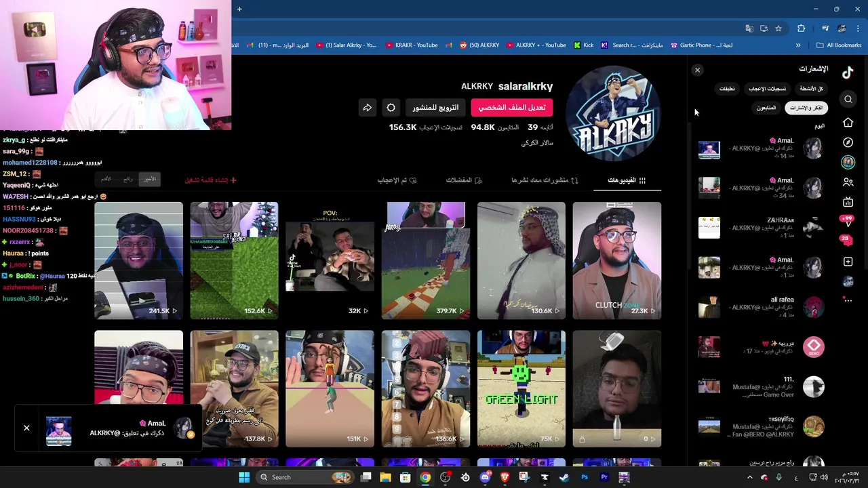
Task: Open Mustafa's Game Over mention notification
Action: [762, 387]
